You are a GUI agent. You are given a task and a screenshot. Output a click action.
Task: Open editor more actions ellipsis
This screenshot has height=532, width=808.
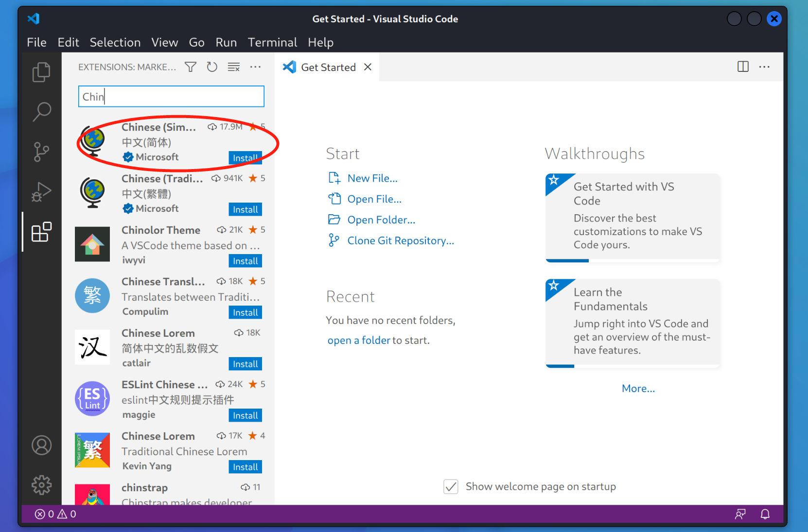tap(764, 67)
